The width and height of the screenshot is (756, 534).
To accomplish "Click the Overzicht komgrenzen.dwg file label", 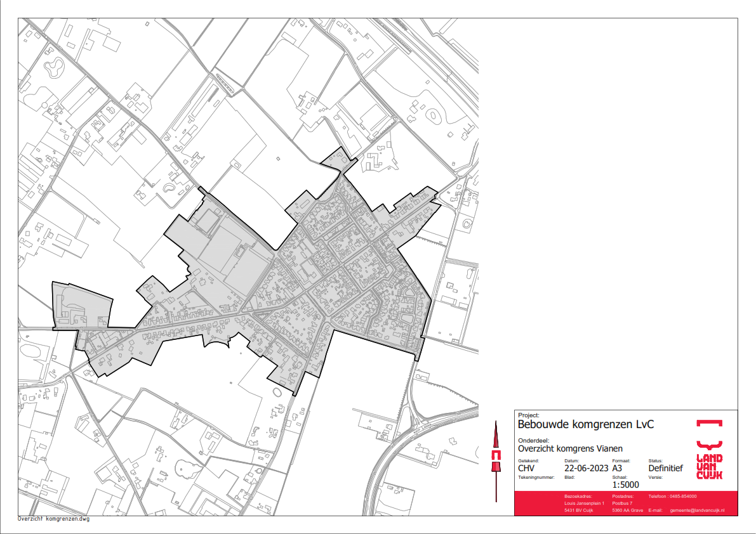I will (x=54, y=519).
